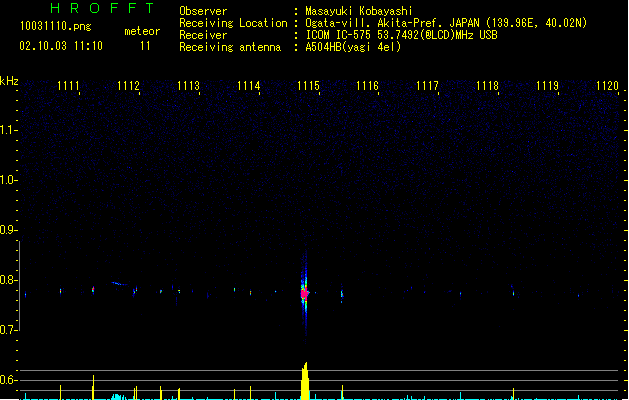
Task: Click the kHz axis unit label
Action: (10, 80)
